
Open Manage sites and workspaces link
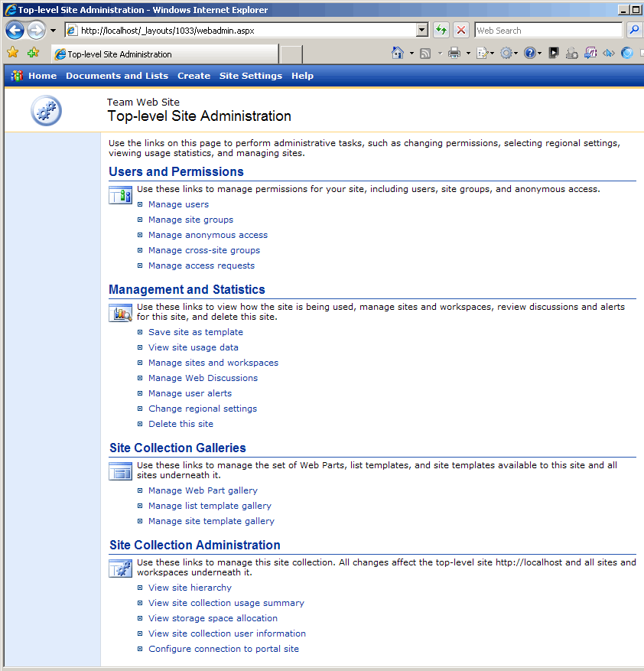coord(213,363)
